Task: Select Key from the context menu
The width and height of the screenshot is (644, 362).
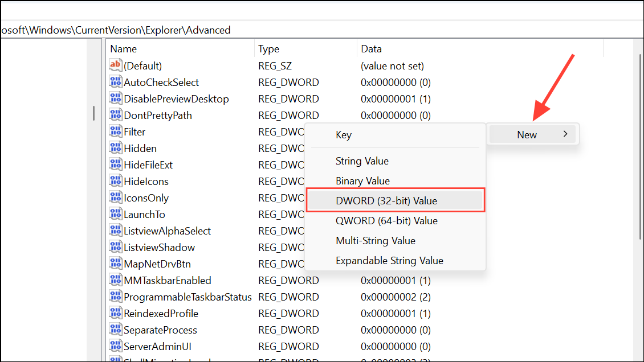Action: [x=344, y=134]
